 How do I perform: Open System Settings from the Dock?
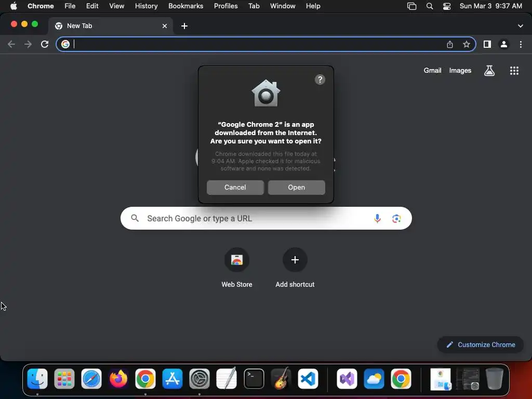tap(199, 379)
